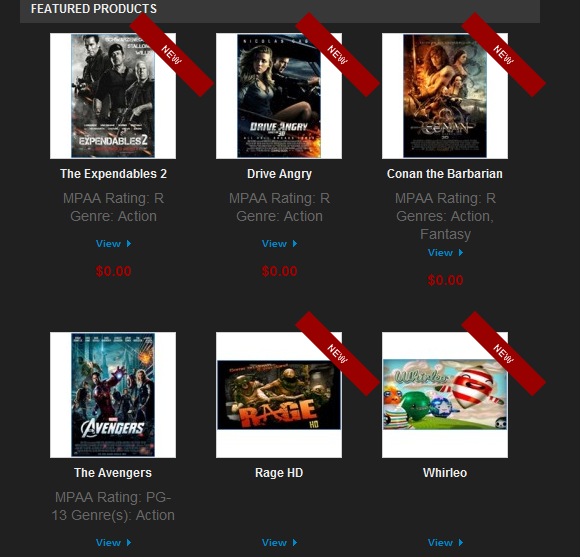Click View link under The Avengers

coord(113,543)
